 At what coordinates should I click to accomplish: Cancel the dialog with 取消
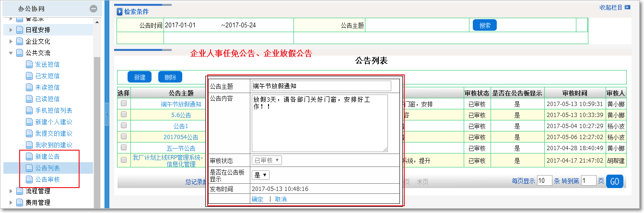[281, 199]
